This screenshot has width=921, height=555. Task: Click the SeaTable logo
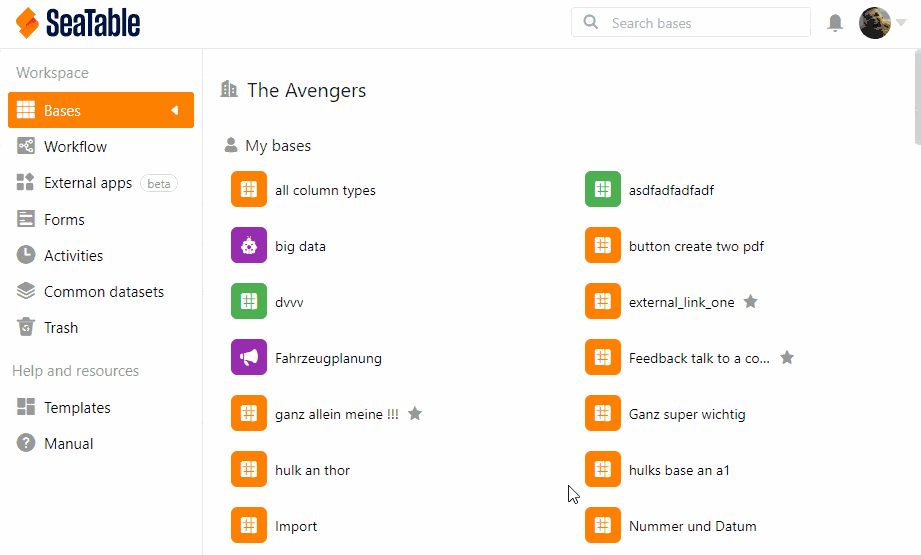(x=78, y=23)
